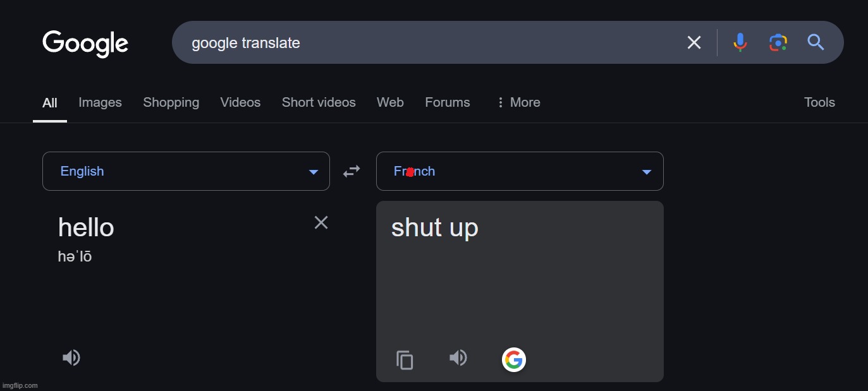Screen dimensions: 868x391
Task: Click the phonetic spelling 'həˈlō'
Action: [x=75, y=257]
